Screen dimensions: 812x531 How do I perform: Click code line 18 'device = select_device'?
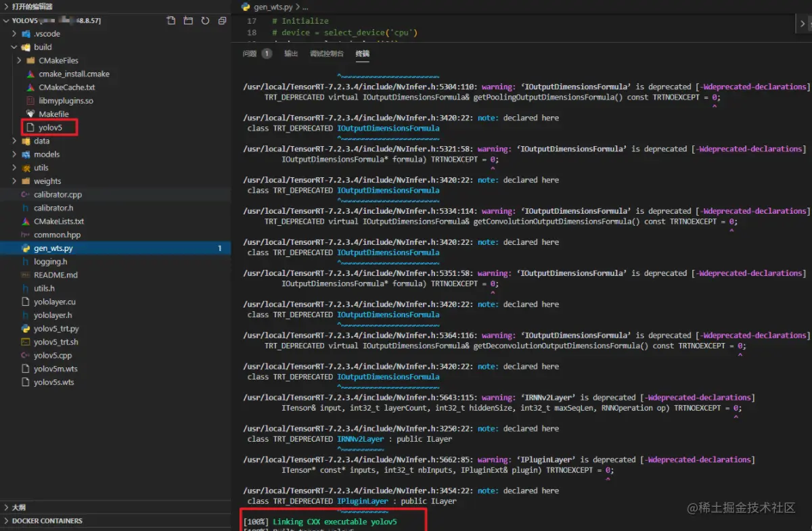pyautogui.click(x=345, y=32)
